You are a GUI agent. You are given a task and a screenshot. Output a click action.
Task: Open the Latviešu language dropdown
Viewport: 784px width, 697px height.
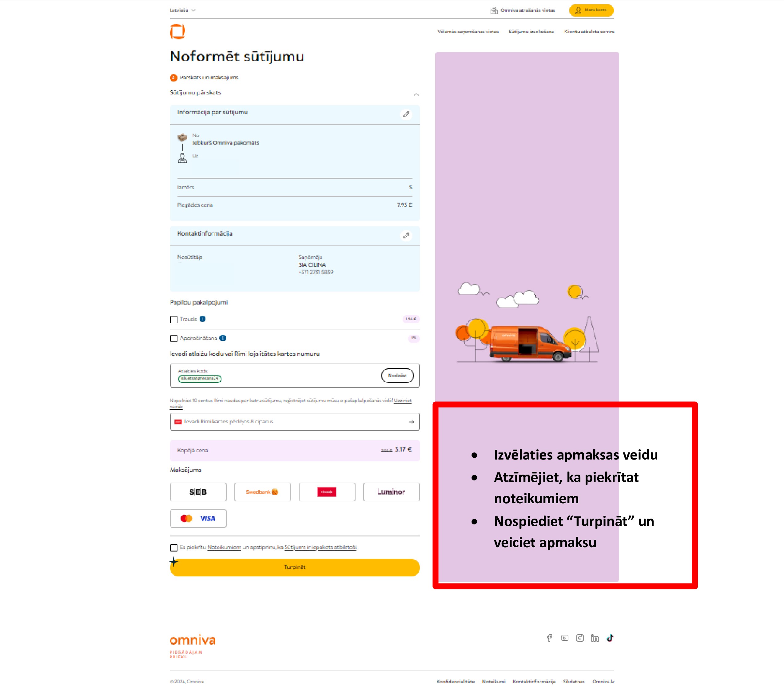pos(183,10)
